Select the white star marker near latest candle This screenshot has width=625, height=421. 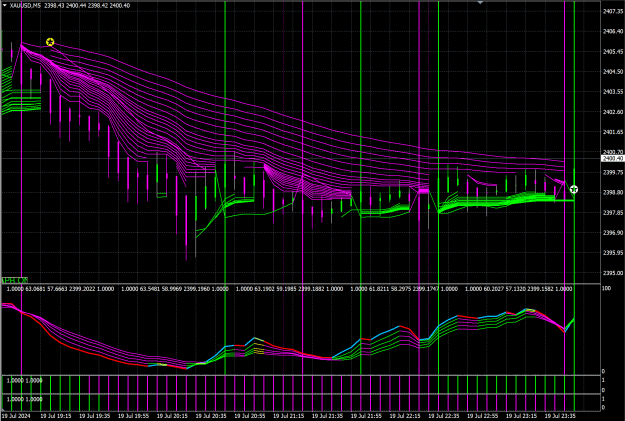(x=574, y=189)
